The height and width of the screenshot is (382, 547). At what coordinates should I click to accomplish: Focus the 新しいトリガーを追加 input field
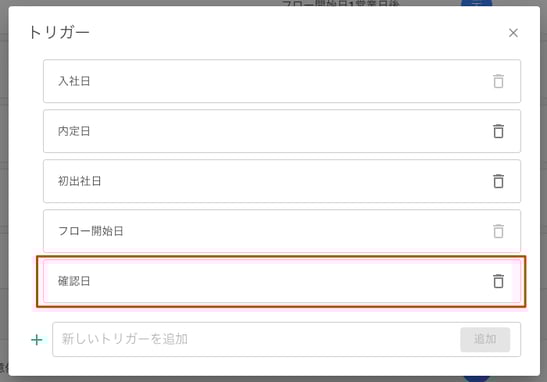click(256, 339)
